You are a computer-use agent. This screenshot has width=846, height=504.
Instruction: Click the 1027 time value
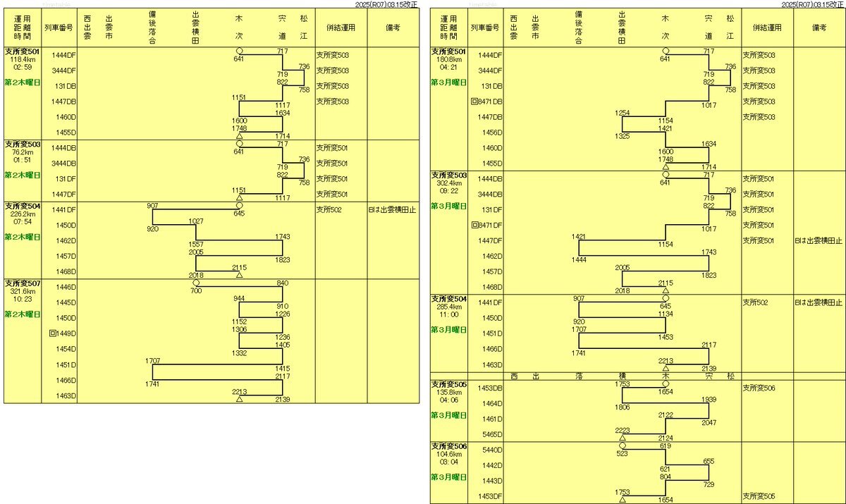point(197,221)
